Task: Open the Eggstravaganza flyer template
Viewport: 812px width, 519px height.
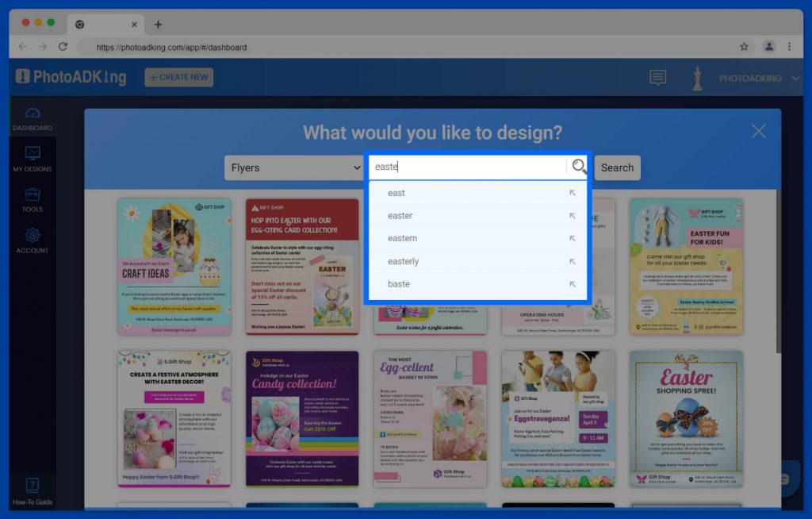Action: (558, 419)
